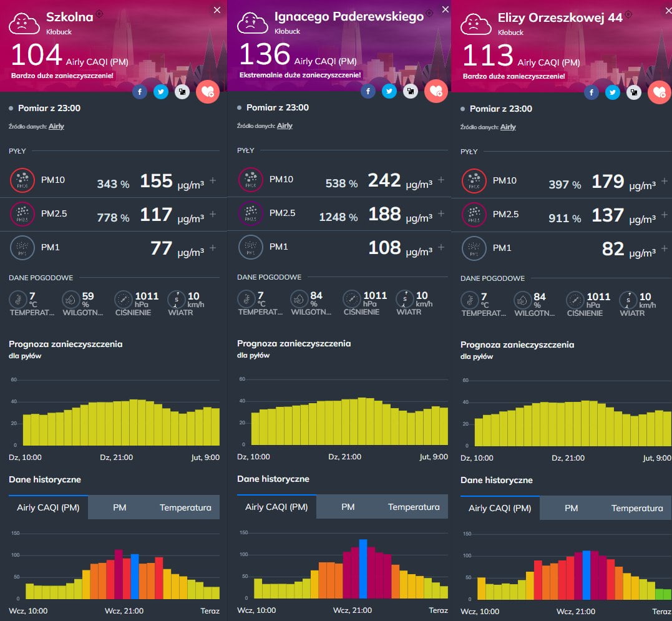Click the location marker beside Szkolna title
The width and height of the screenshot is (672, 621).
[x=100, y=14]
